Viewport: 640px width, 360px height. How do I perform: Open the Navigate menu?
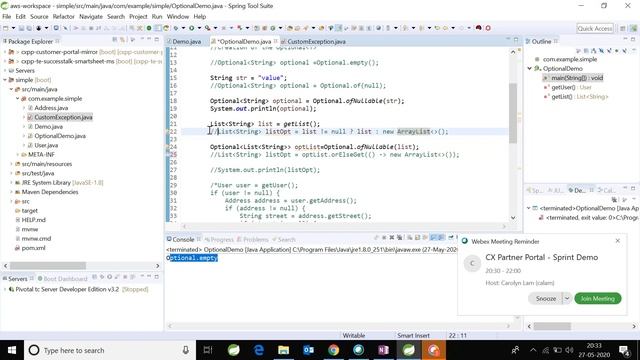(x=91, y=17)
